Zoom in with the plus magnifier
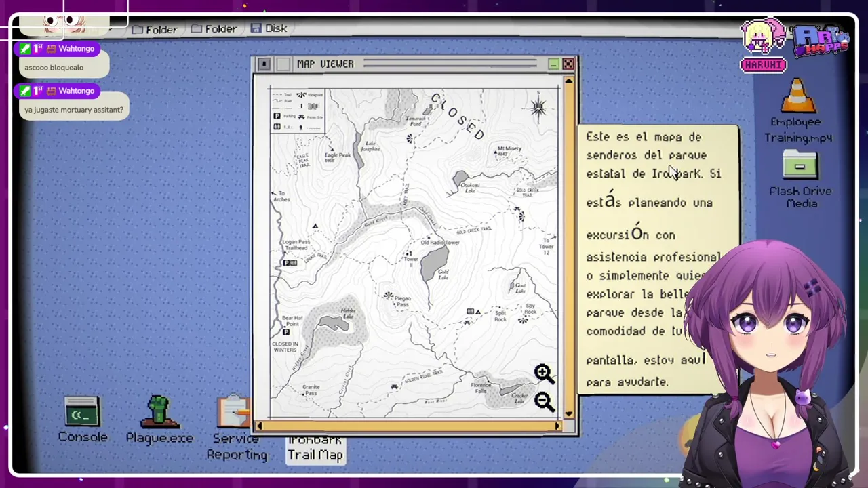 [x=543, y=373]
